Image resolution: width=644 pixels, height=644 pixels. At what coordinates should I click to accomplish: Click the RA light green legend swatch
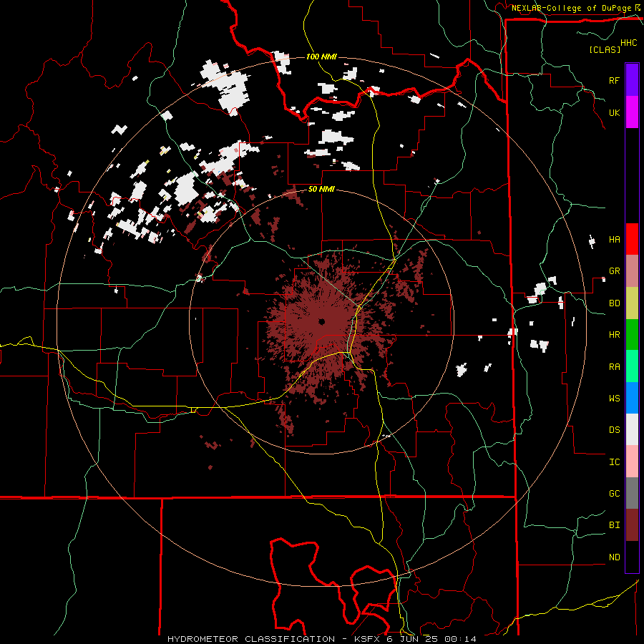632,366
